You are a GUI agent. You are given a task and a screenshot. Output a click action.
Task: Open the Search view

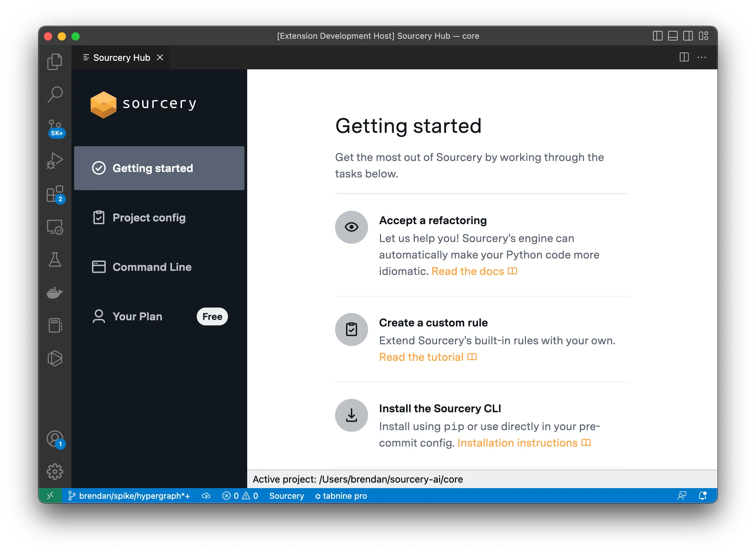pos(55,94)
